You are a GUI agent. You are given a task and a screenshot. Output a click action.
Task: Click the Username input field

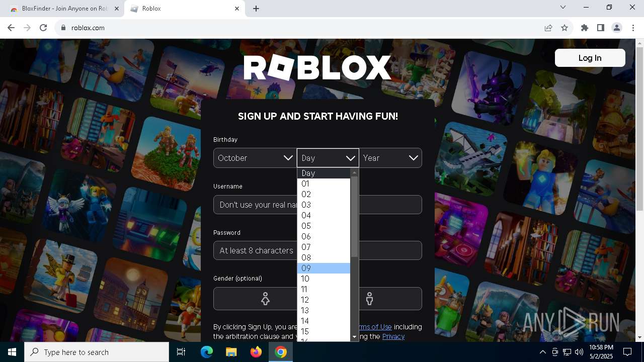click(x=317, y=205)
